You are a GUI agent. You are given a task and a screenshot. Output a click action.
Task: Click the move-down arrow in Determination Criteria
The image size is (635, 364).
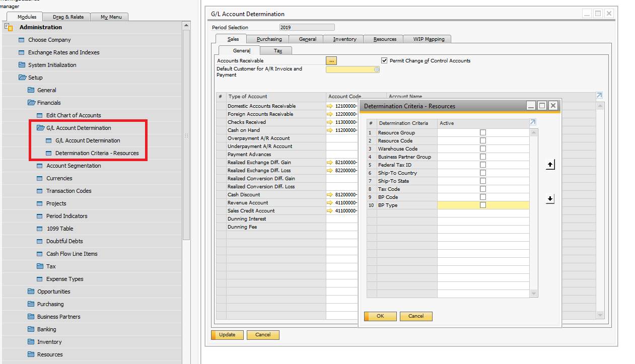pos(550,199)
